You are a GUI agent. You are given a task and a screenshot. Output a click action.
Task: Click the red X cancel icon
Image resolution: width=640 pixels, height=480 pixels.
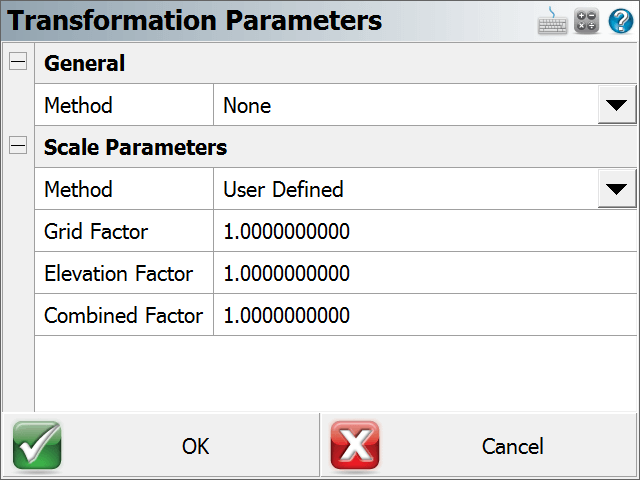pos(355,446)
